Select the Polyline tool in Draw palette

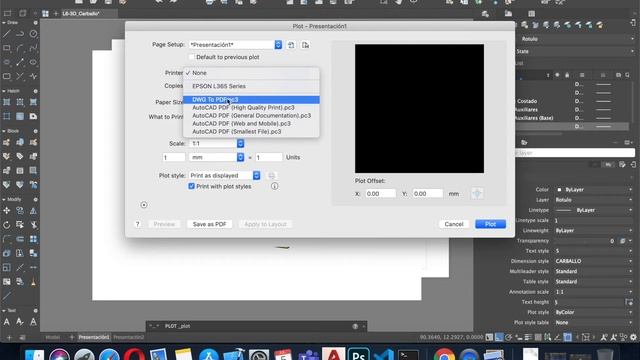point(20,34)
